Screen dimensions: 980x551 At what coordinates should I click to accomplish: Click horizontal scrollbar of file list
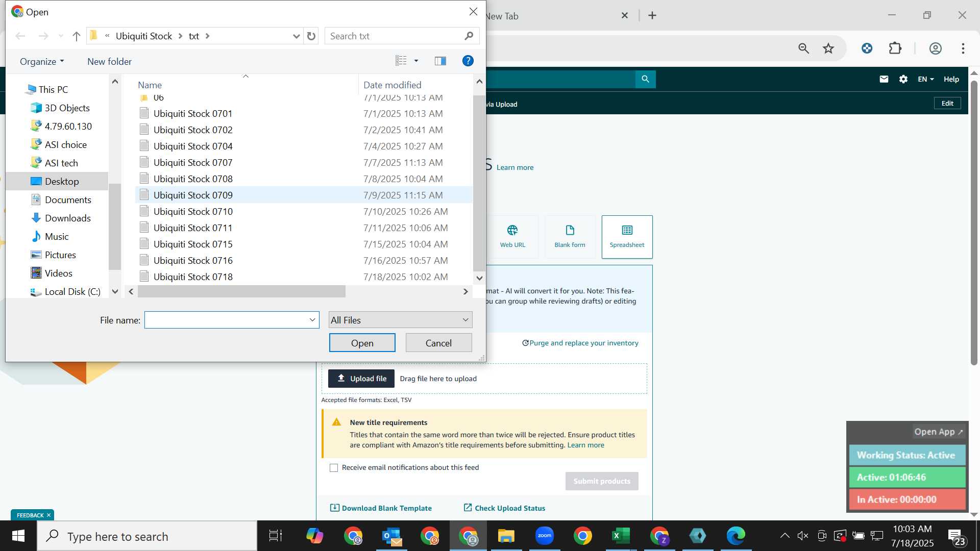241,291
